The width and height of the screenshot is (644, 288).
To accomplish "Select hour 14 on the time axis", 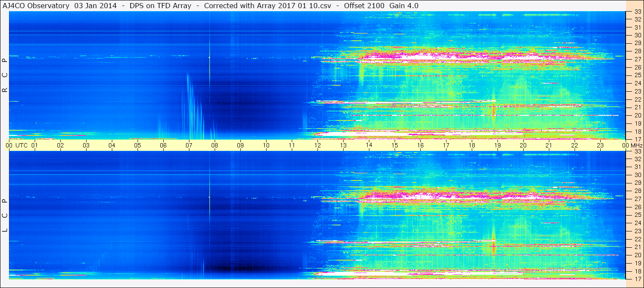I will (x=369, y=145).
